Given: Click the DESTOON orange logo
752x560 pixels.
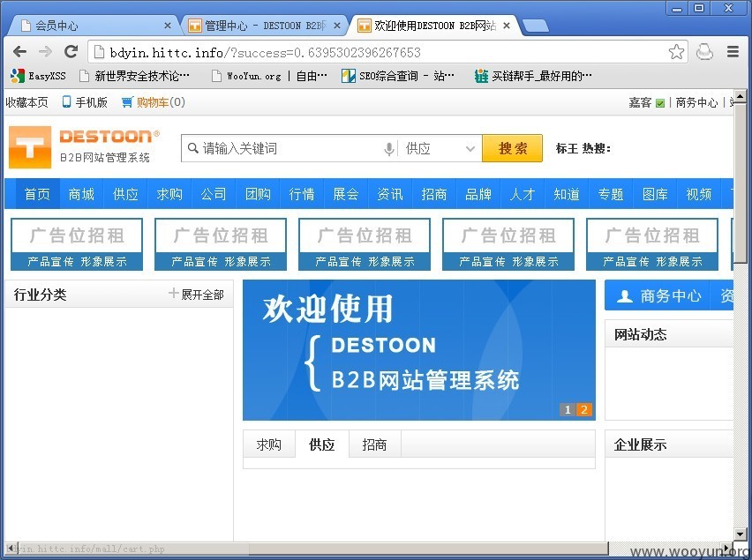Looking at the screenshot, I should pos(30,147).
